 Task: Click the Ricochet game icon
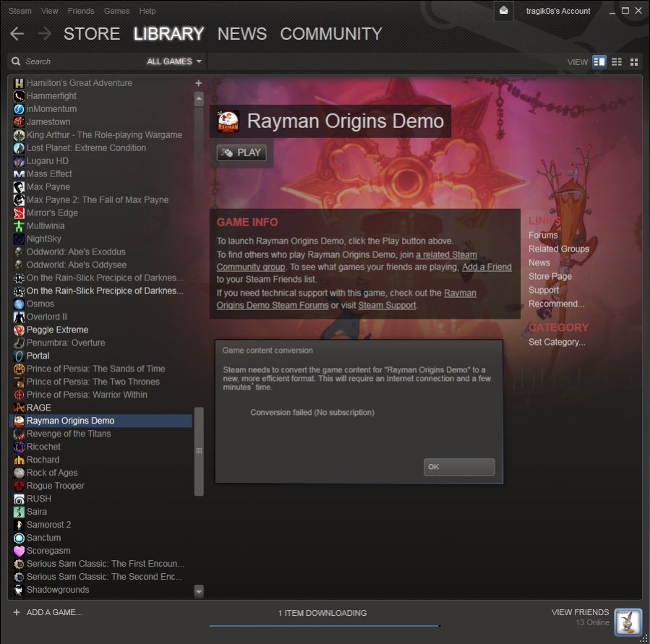19,447
